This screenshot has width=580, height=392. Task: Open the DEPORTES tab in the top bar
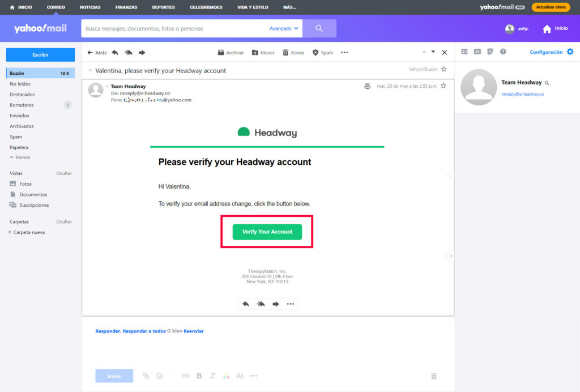164,7
